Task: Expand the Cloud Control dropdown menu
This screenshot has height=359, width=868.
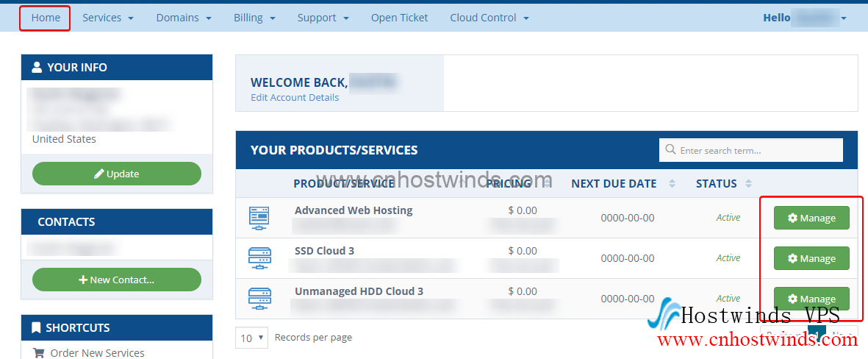Action: (x=489, y=18)
